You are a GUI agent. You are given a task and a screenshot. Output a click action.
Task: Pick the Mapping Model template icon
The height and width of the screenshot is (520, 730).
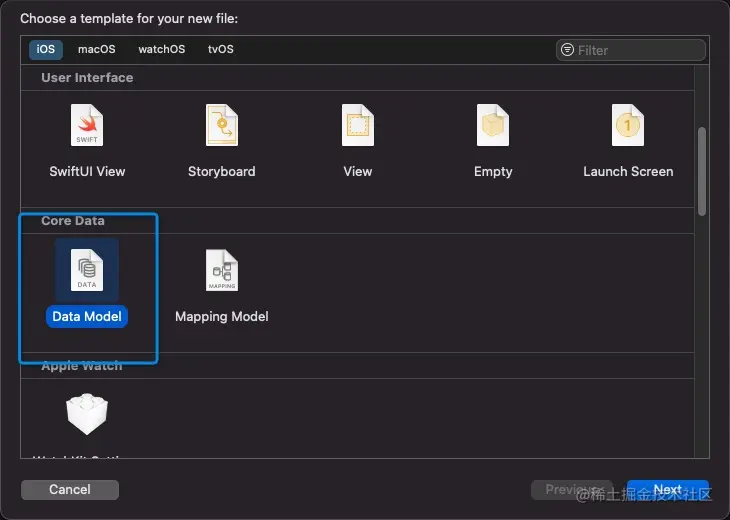221,271
